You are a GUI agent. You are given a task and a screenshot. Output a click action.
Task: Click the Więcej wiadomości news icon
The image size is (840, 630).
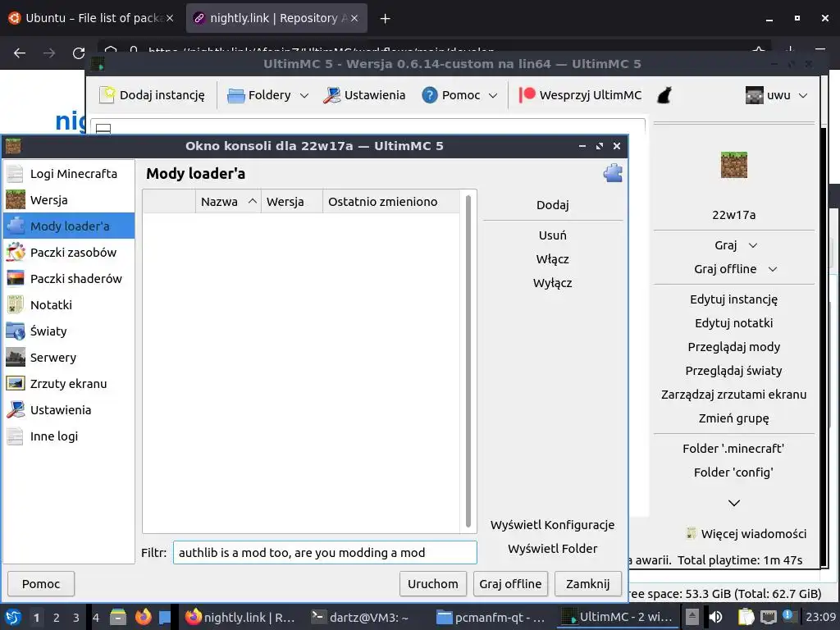point(691,533)
